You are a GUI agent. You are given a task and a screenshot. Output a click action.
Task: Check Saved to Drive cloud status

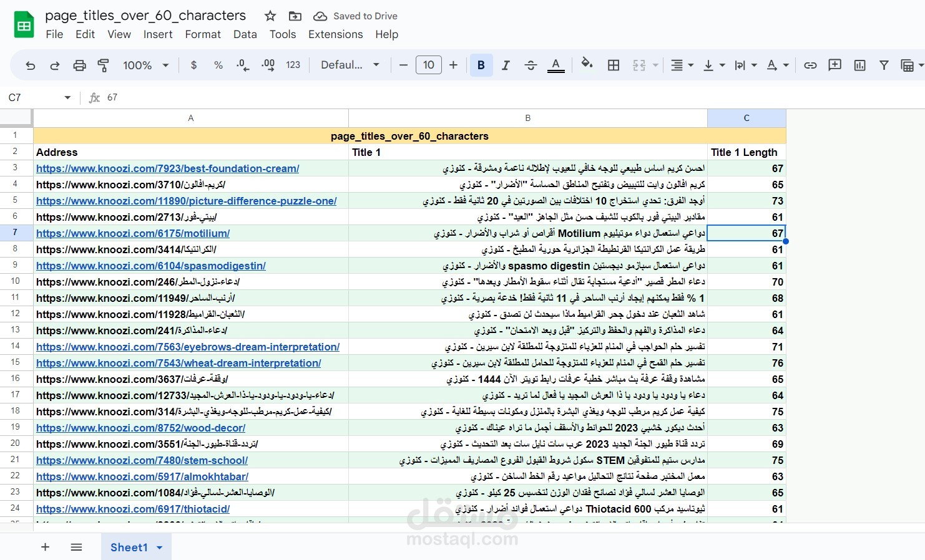[355, 16]
